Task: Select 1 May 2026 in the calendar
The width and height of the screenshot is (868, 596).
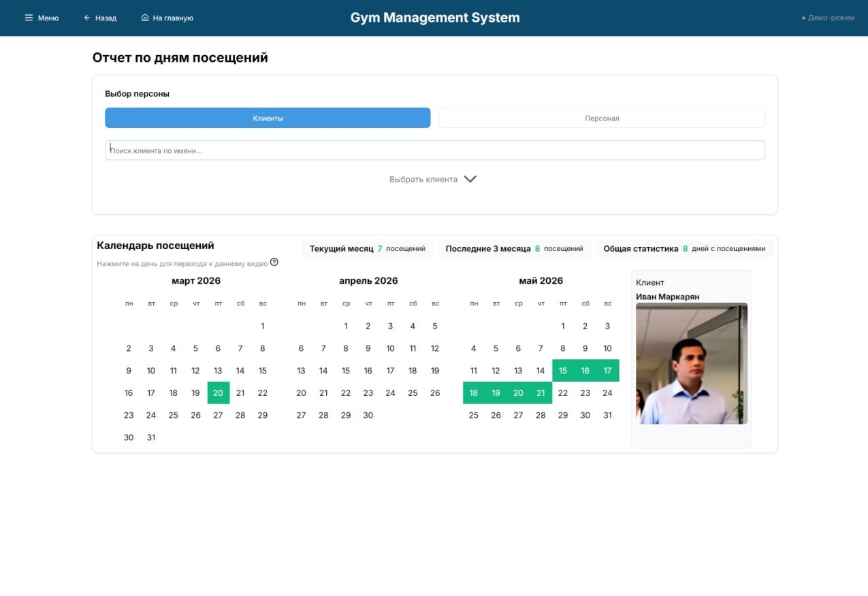Action: pos(563,326)
